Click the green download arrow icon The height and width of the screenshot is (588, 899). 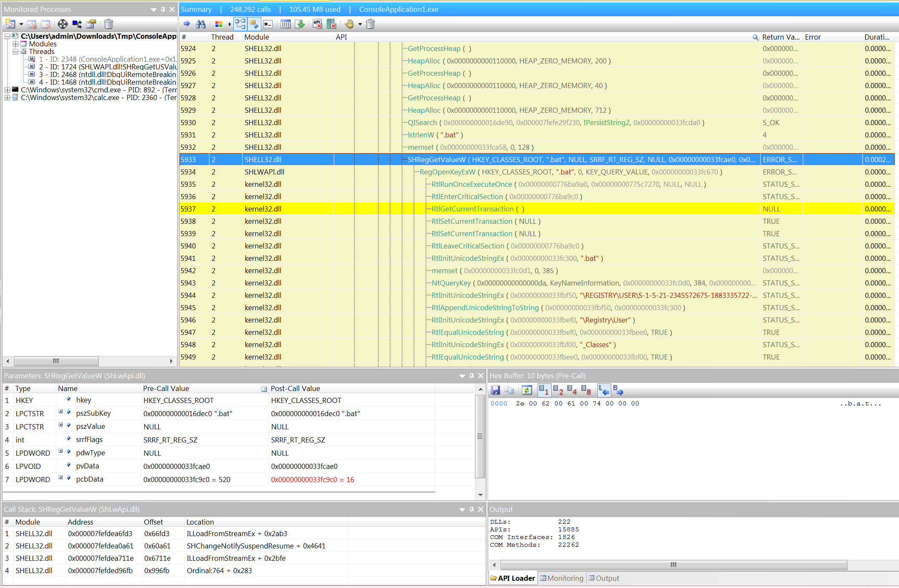click(300, 24)
